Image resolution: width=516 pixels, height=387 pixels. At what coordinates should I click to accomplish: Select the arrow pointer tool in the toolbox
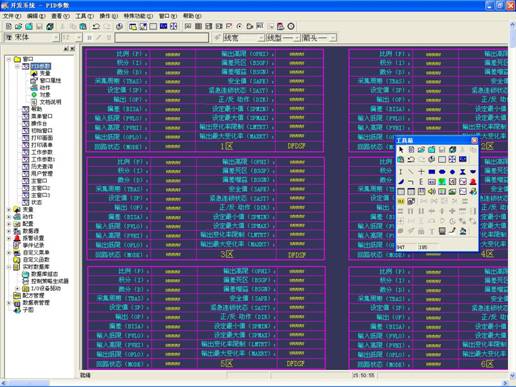[x=401, y=150]
